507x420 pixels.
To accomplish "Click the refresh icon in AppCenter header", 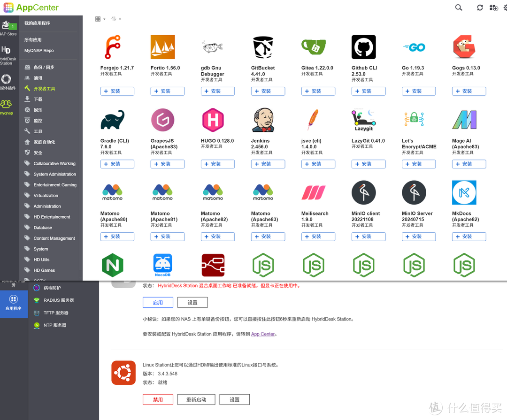I will tap(480, 8).
